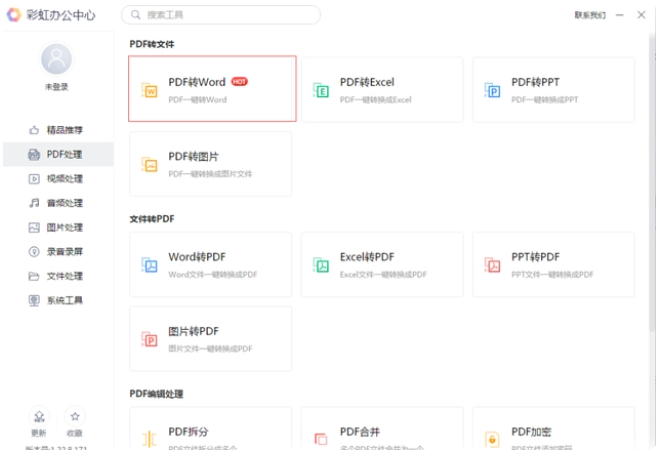
Task: Open the 联系我们 link
Action: pyautogui.click(x=590, y=15)
